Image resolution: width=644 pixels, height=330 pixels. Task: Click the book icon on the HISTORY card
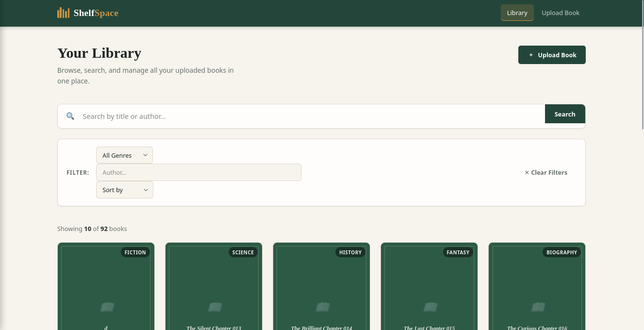322,307
